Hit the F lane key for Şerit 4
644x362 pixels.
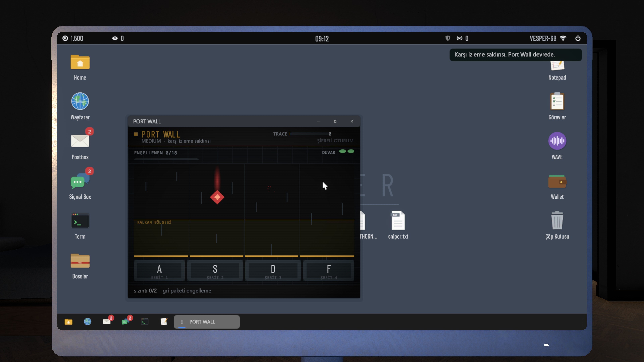pos(329,270)
